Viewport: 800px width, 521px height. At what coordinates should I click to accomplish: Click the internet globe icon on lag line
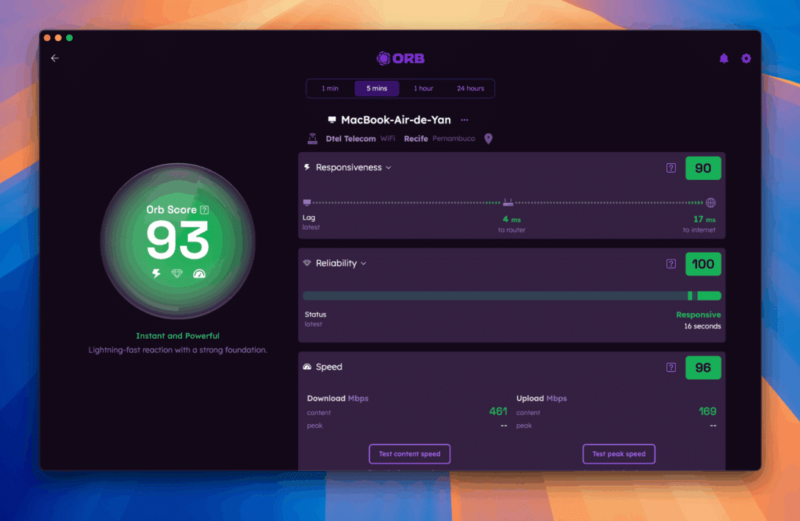(711, 203)
